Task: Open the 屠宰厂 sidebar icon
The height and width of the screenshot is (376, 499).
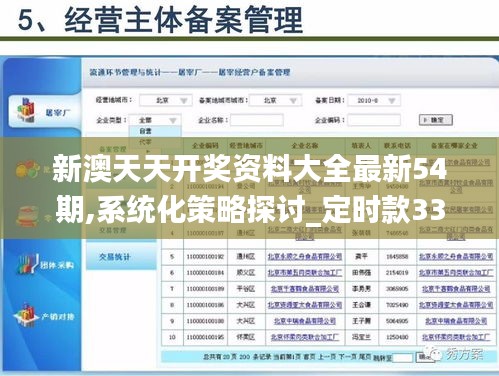Action: click(x=26, y=110)
